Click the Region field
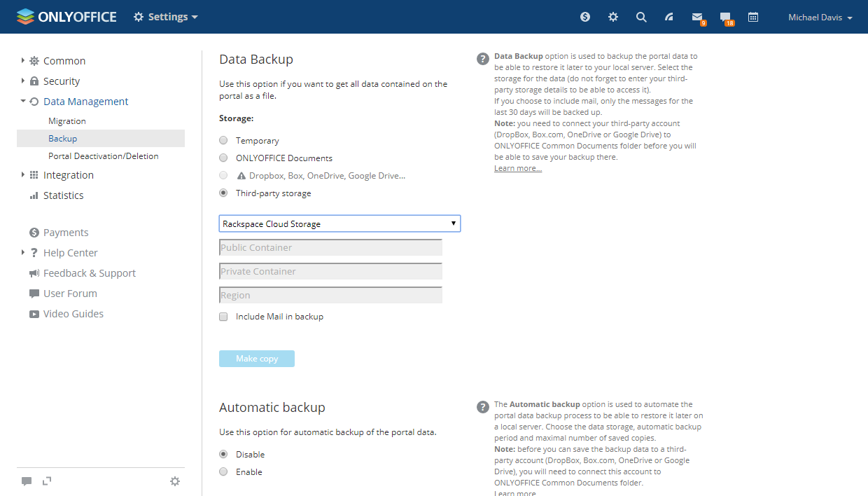Viewport: 868px width, 496px height. click(330, 295)
